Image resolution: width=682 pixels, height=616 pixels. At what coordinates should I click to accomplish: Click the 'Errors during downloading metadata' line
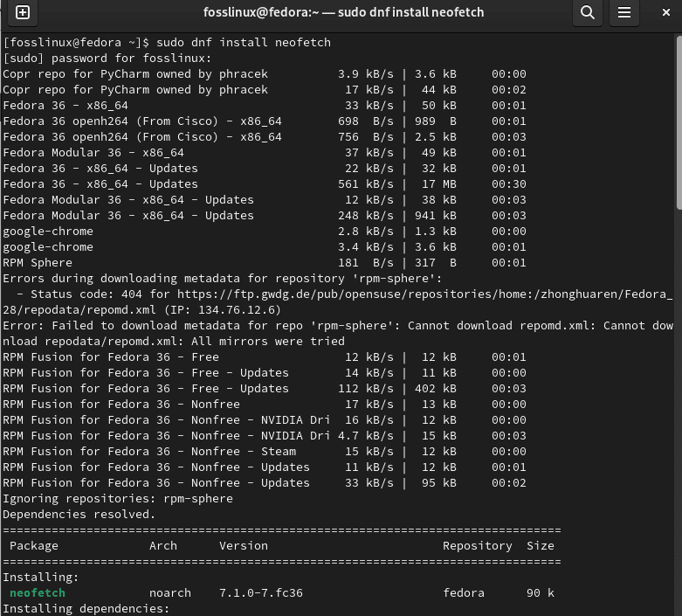point(223,279)
